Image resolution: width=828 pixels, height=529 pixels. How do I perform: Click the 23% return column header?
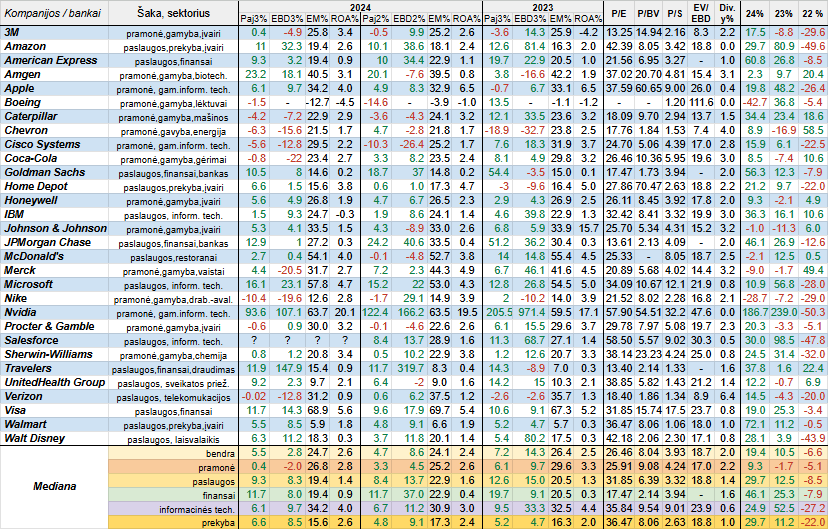pos(784,13)
